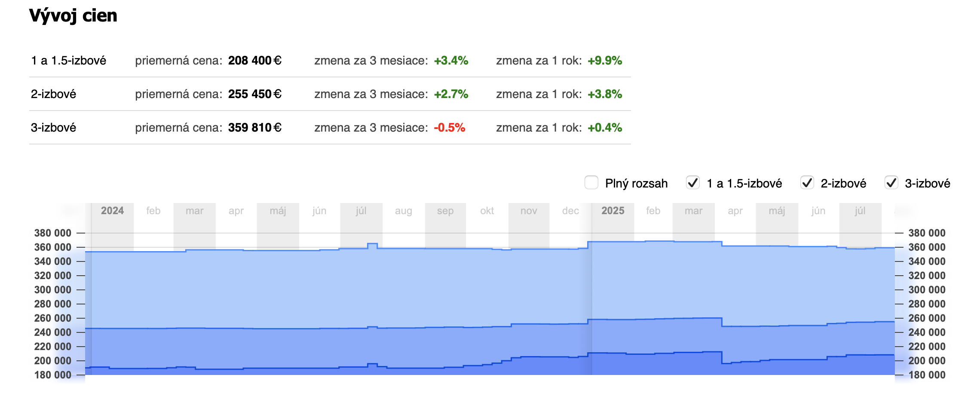Click the 255 450 € average price
This screenshot has height=418, width=980.
(x=254, y=94)
